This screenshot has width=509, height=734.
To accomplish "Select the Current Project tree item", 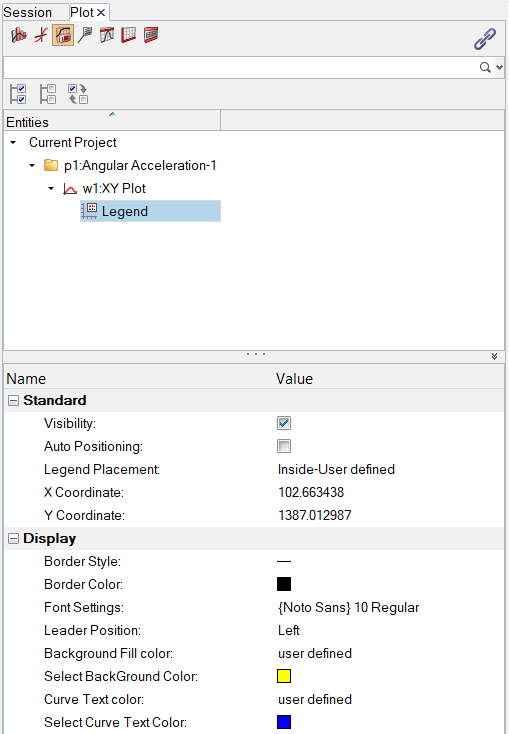I will 73,142.
